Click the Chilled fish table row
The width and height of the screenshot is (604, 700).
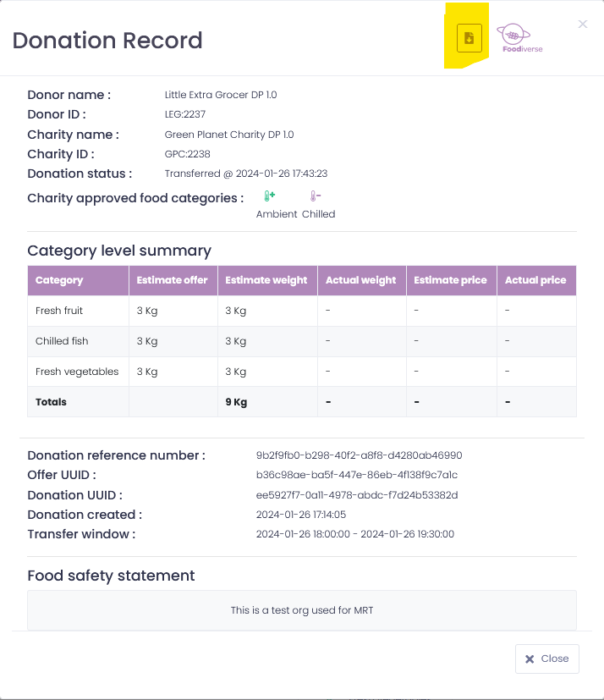coord(302,341)
